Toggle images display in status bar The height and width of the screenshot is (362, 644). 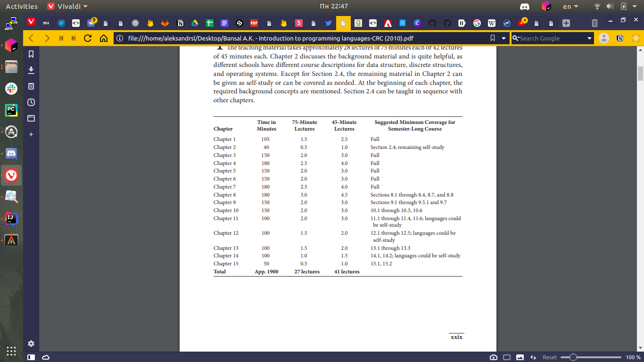tap(520, 357)
